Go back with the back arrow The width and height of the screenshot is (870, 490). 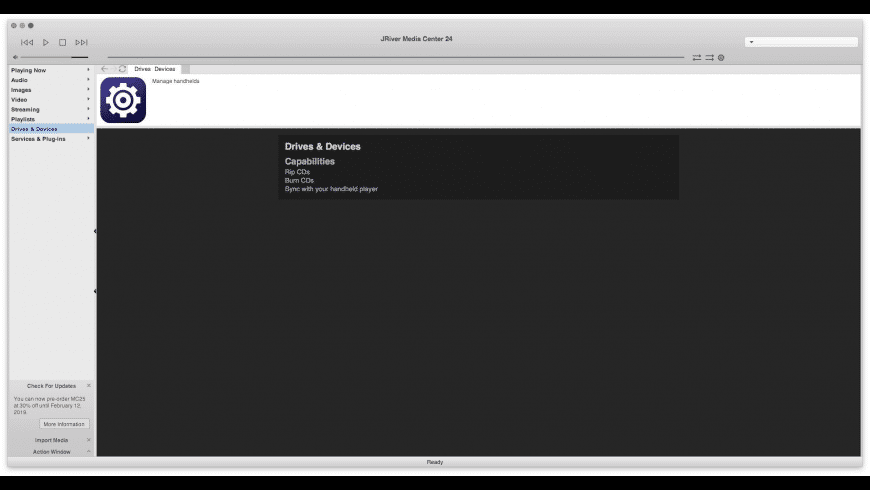(x=105, y=69)
